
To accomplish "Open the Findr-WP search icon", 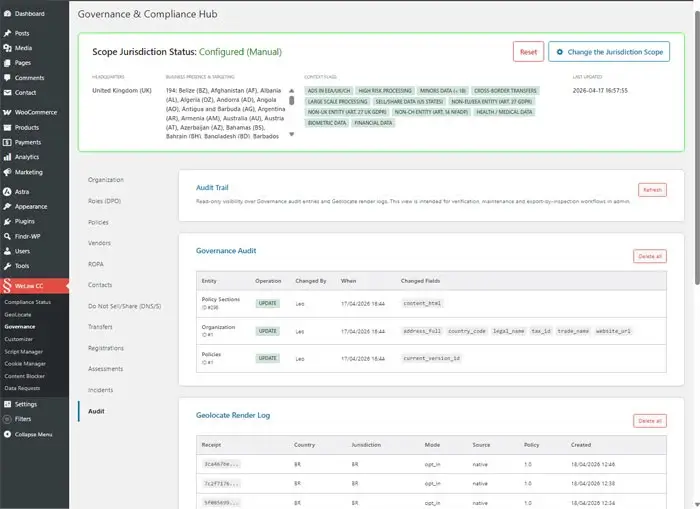I will point(7,236).
